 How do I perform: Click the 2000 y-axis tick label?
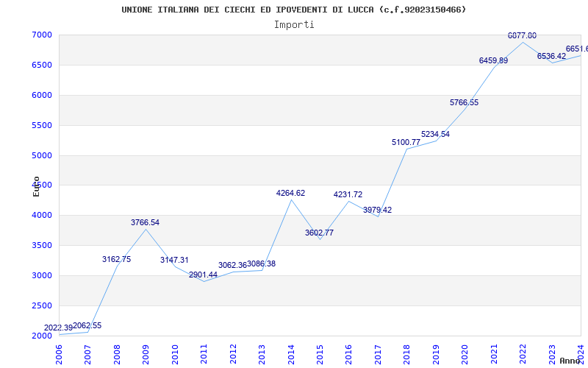(x=42, y=336)
